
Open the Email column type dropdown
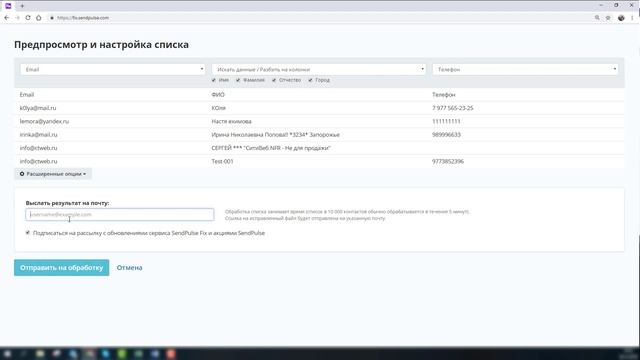[113, 69]
